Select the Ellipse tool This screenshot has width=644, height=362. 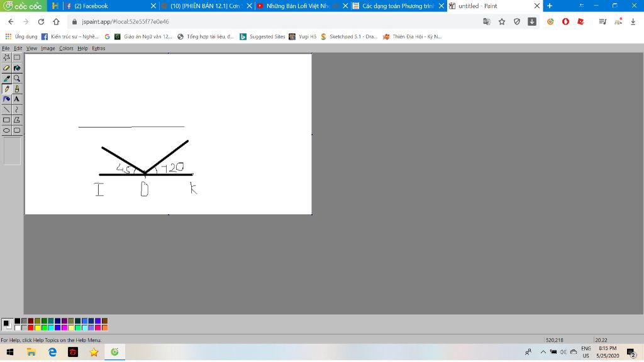point(6,131)
